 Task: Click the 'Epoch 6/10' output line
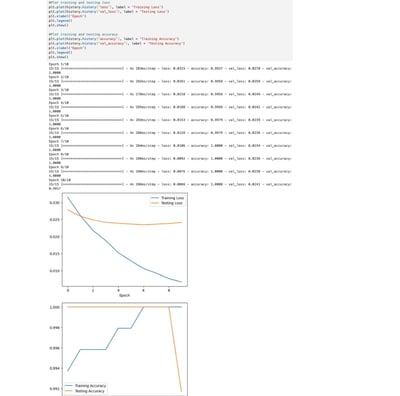59,129
